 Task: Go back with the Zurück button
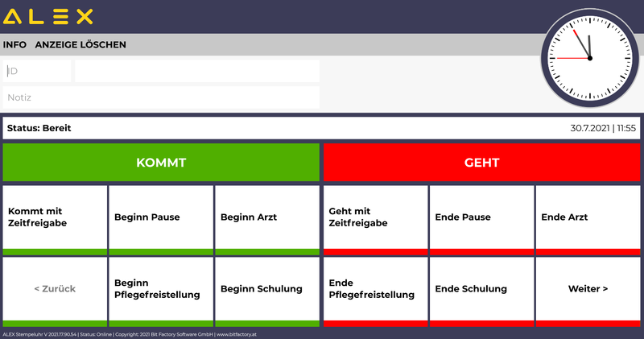pos(55,289)
